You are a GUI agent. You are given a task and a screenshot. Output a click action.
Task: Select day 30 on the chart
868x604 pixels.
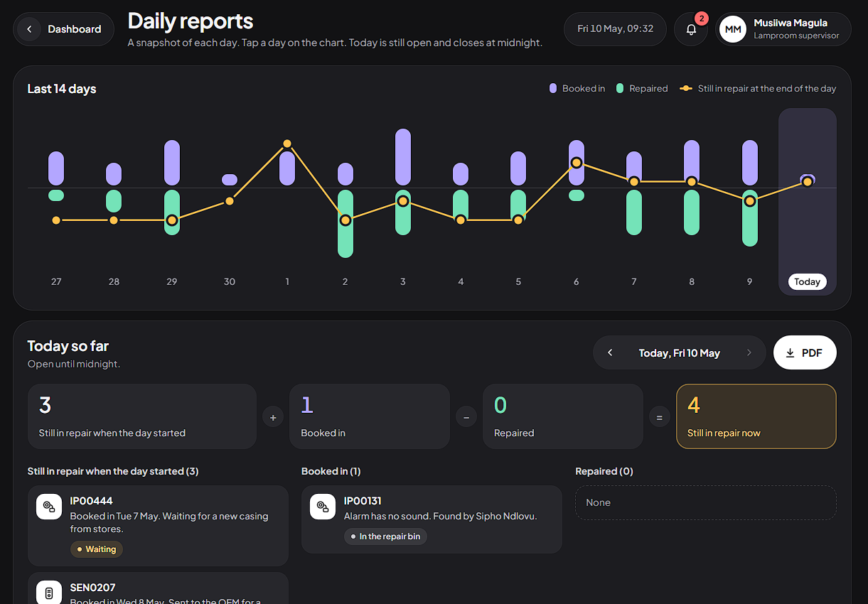[x=229, y=202]
